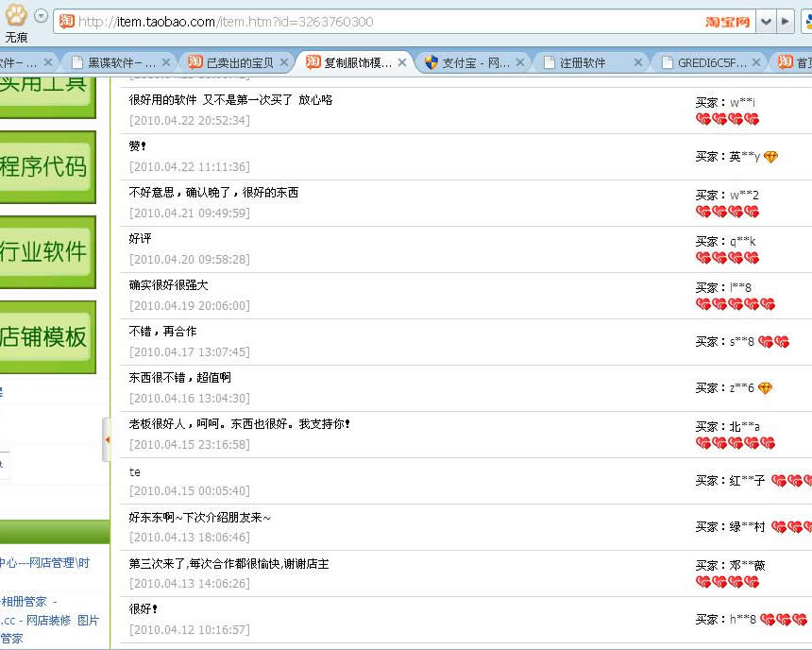Image resolution: width=812 pixels, height=650 pixels.
Task: Close the 支付宝 tab
Action: 520,62
